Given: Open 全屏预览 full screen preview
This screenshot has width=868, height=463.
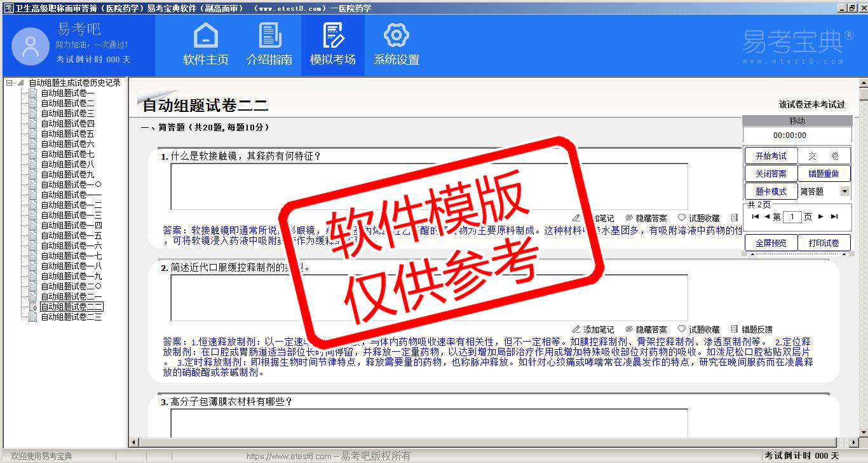Looking at the screenshot, I should click(771, 243).
